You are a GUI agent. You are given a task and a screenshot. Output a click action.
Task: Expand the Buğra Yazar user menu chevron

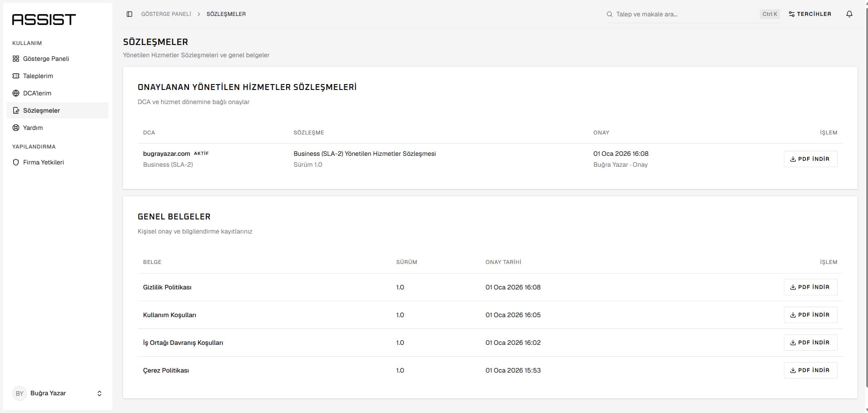[99, 393]
